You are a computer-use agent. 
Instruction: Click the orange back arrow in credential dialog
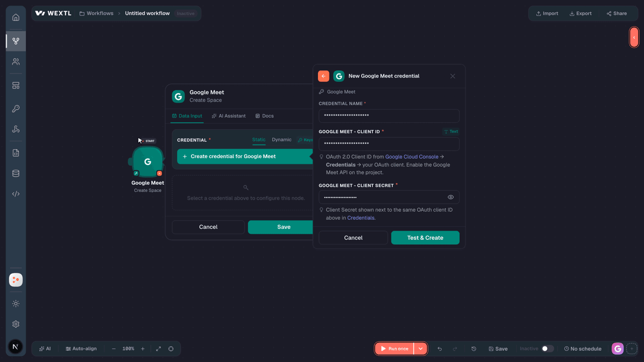[x=324, y=76]
